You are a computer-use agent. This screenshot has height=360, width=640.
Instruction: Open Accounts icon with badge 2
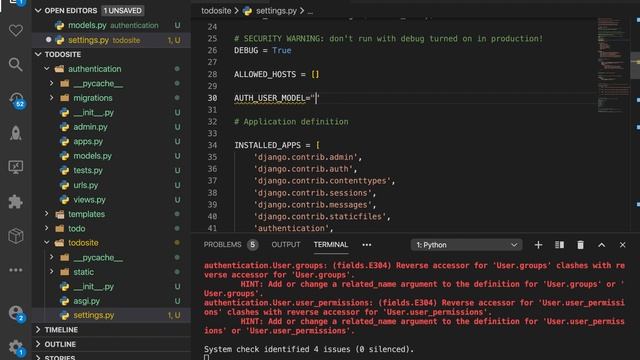[x=16, y=313]
